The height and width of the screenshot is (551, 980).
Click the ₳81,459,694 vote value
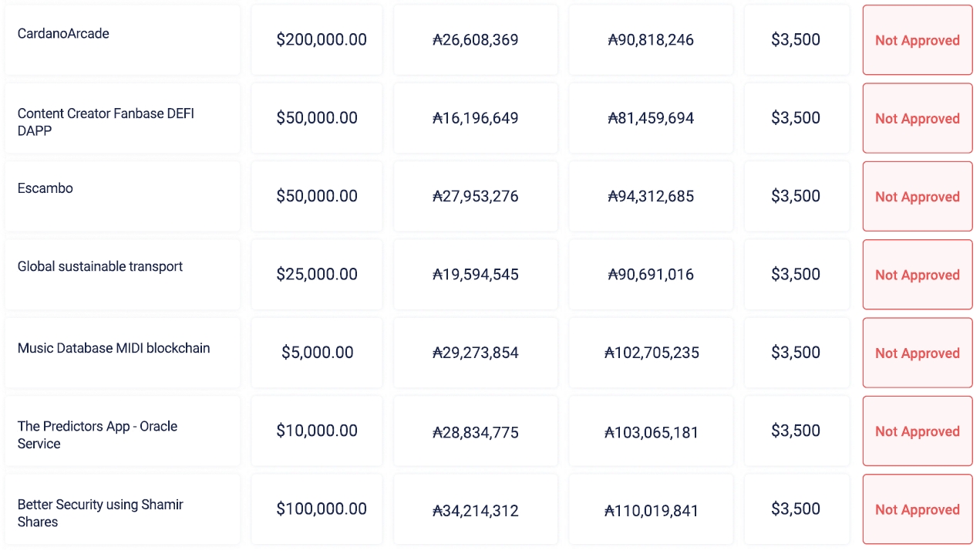click(x=651, y=119)
